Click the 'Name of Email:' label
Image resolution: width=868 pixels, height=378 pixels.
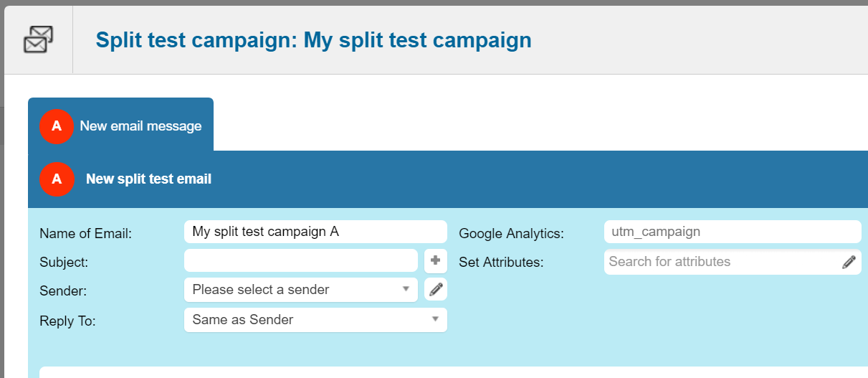click(86, 233)
